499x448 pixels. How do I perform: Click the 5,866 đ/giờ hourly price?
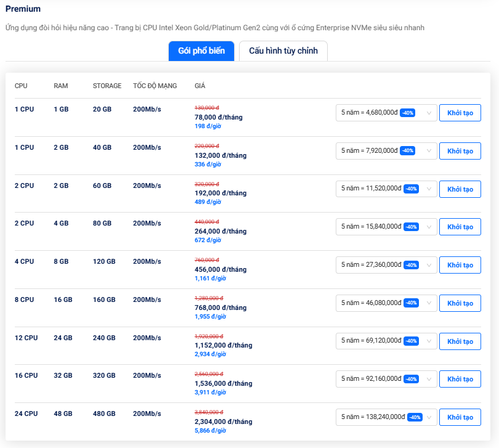coord(210,431)
